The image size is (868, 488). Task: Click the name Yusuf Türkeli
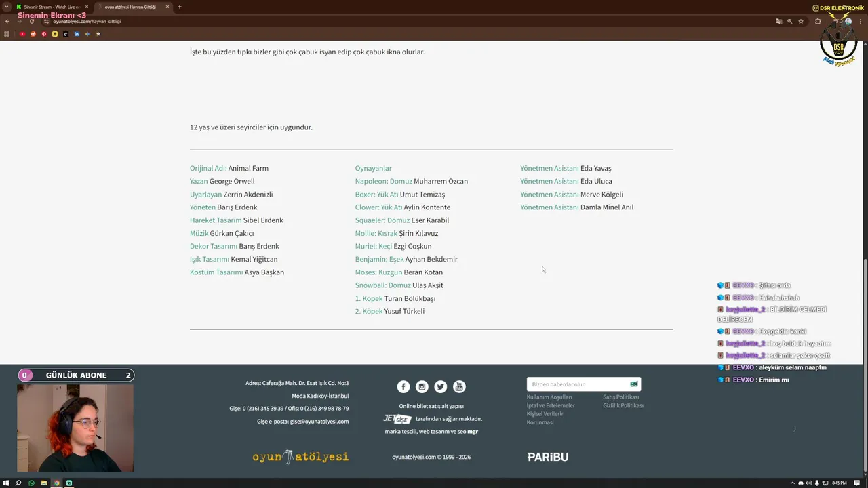(404, 311)
